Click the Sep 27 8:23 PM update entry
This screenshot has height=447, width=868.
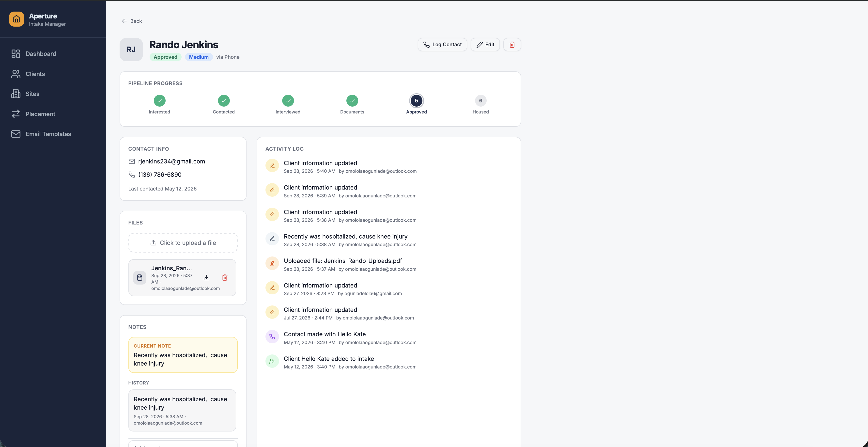343,289
